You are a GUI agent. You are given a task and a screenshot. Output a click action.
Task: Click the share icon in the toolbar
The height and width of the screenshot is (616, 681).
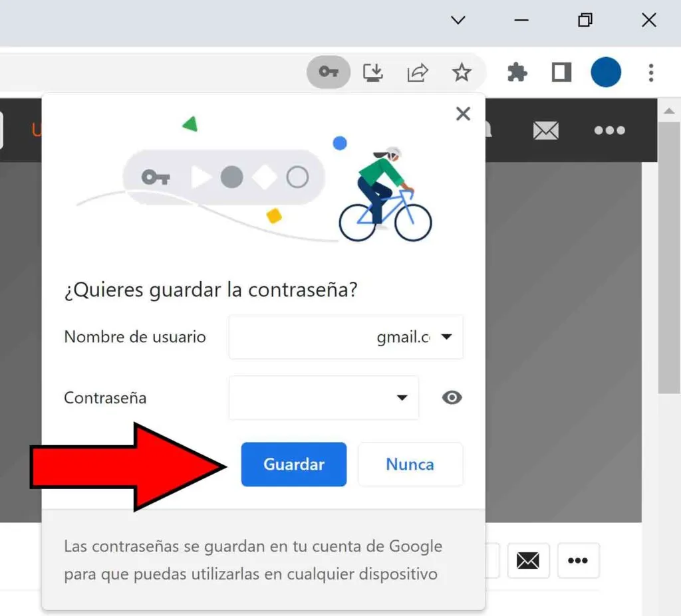pos(417,72)
